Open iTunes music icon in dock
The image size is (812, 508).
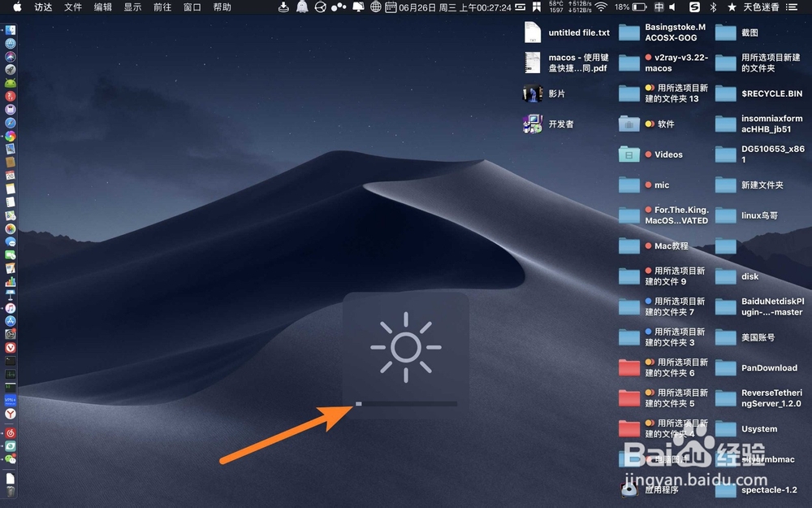pos(11,308)
